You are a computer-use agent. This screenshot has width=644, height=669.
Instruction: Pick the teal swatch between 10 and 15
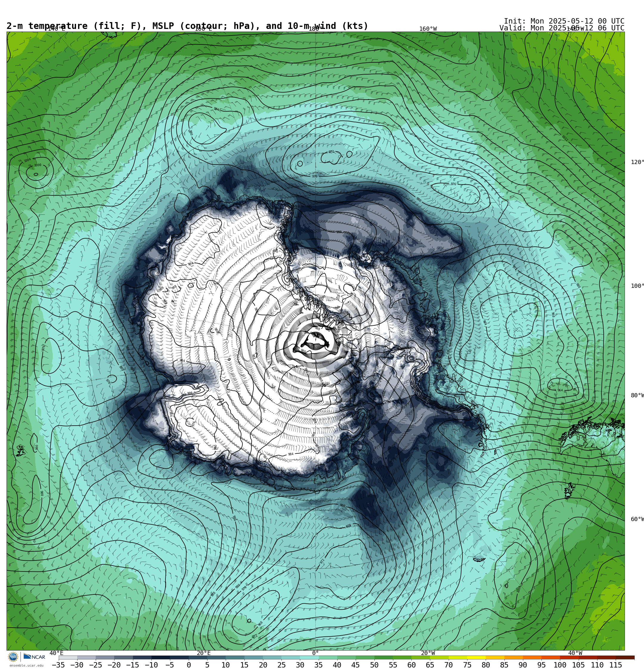coord(235,657)
